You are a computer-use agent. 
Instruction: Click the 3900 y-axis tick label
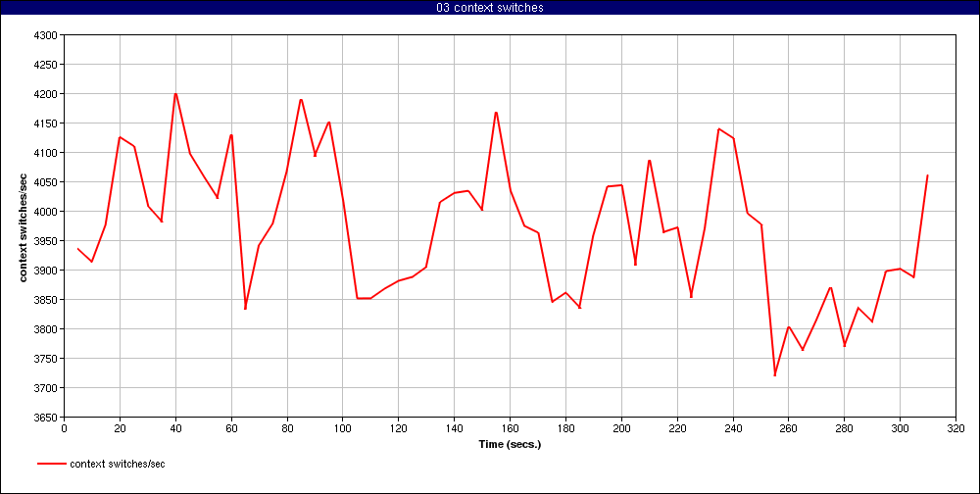pos(47,271)
